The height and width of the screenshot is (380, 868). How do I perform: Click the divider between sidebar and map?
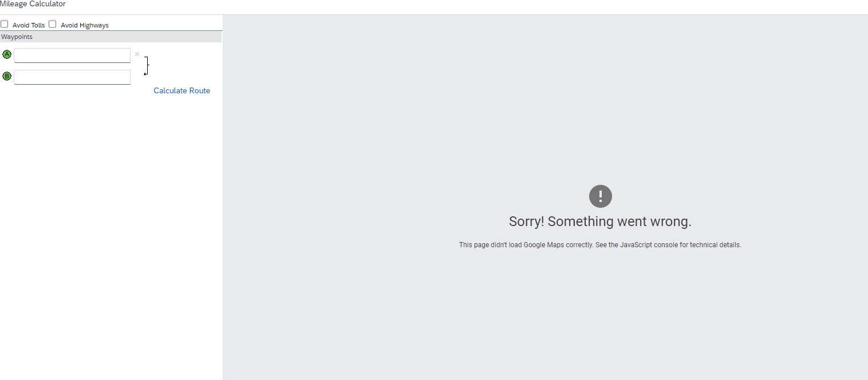223,197
